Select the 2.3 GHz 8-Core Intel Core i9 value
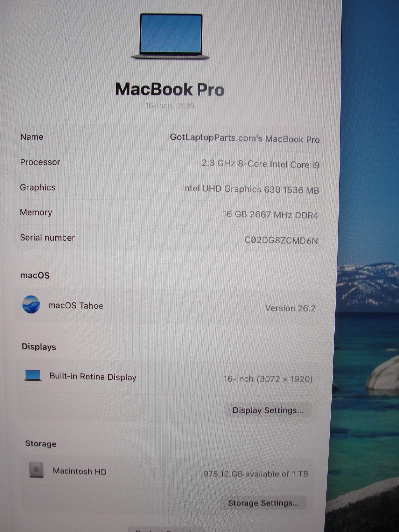The image size is (399, 532). tap(261, 164)
